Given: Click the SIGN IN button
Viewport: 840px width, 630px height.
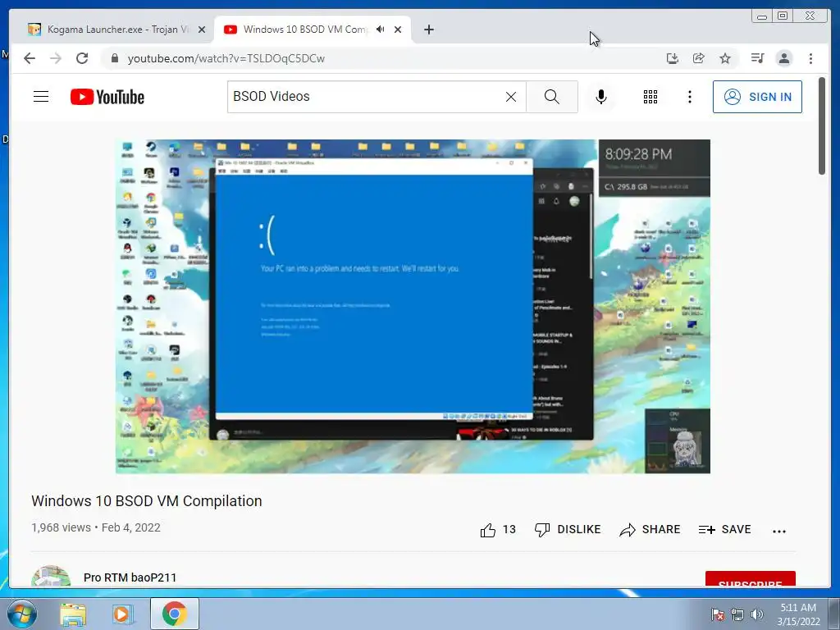Looking at the screenshot, I should [757, 97].
